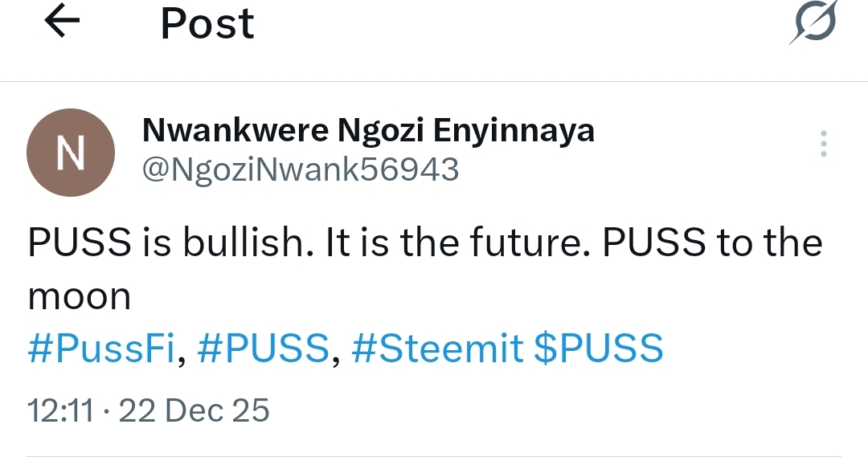Go back using the left arrow
Image resolution: width=868 pixels, height=465 pixels.
62,23
